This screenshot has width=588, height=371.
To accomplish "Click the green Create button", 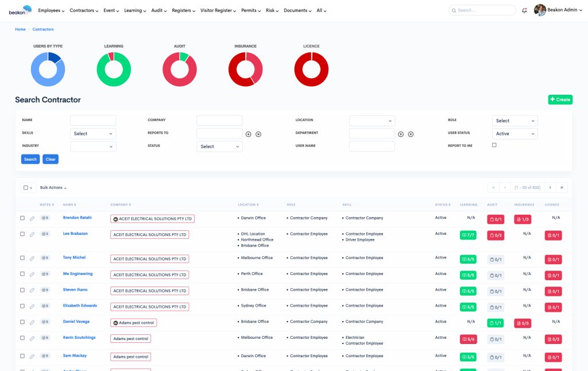I will (559, 99).
